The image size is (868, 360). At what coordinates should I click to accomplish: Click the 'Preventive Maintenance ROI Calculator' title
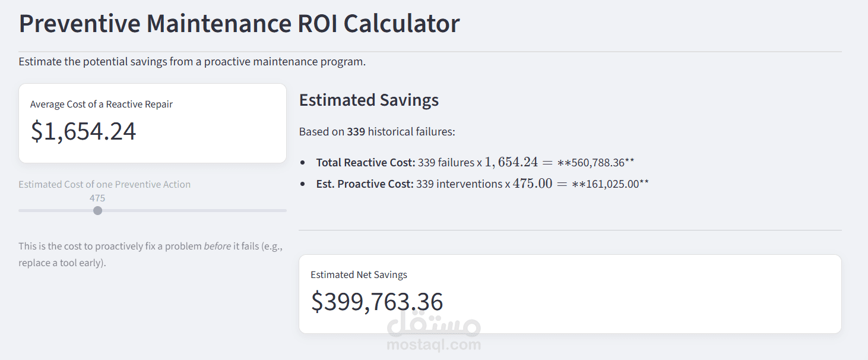[x=239, y=24]
